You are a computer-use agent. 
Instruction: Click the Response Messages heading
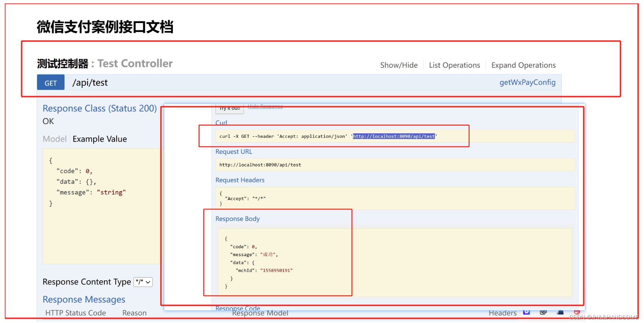click(84, 300)
